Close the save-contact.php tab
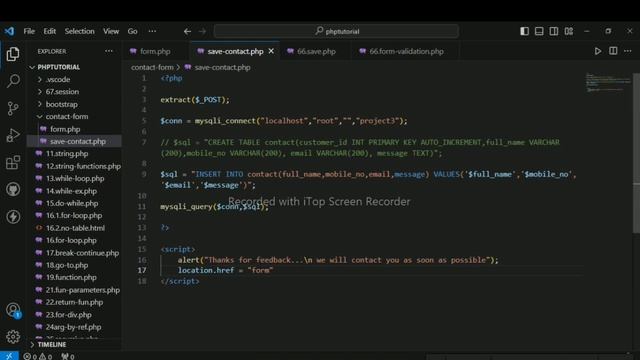 click(271, 51)
